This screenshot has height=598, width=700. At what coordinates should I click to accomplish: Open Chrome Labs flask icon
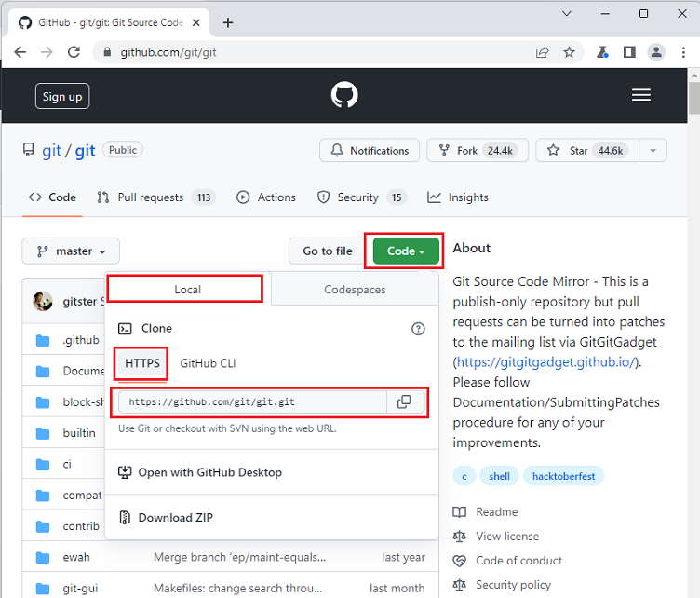[602, 52]
